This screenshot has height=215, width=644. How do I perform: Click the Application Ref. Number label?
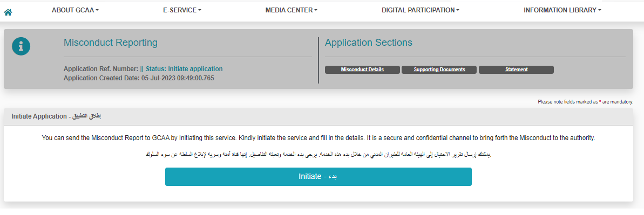[101, 69]
